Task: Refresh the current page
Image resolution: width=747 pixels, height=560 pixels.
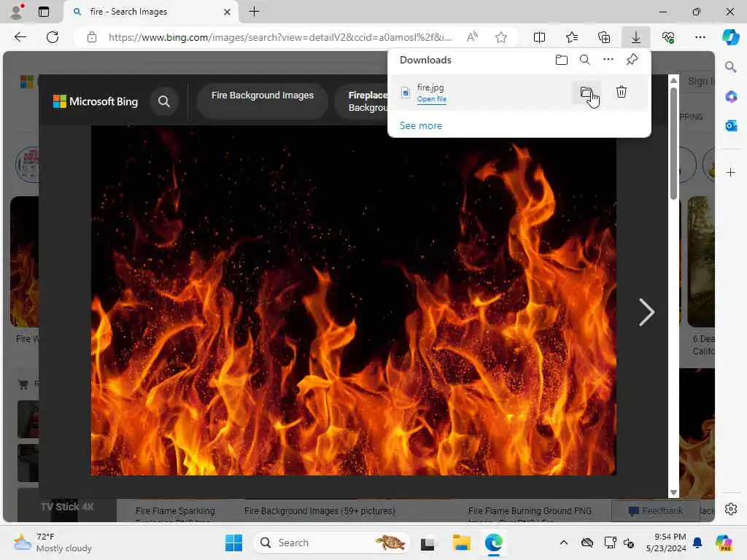Action: click(x=53, y=37)
